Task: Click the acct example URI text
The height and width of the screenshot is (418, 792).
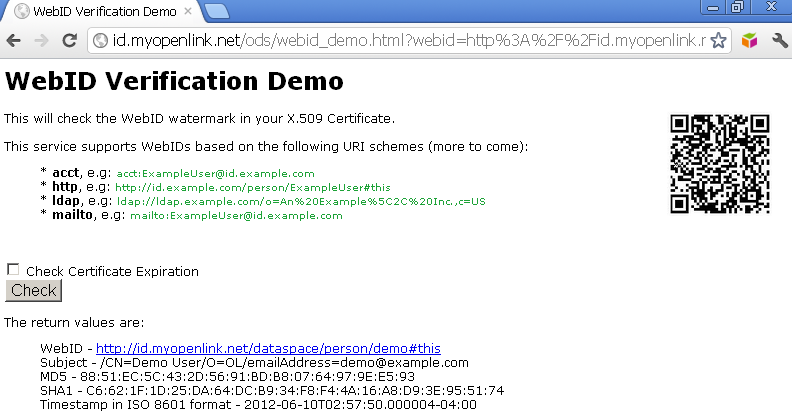Action: click(x=215, y=174)
